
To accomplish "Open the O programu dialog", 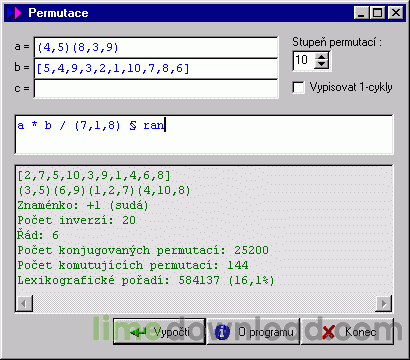I will [x=253, y=332].
